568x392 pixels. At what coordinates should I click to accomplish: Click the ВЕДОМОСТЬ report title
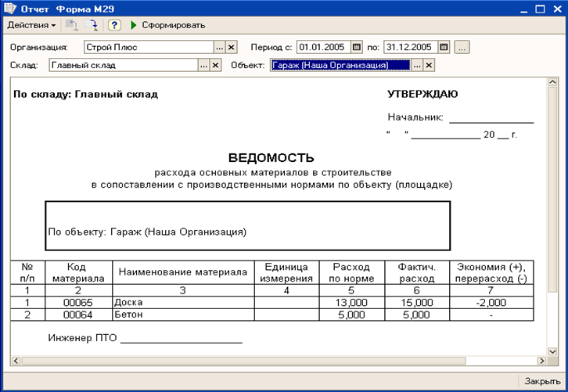[x=271, y=158]
